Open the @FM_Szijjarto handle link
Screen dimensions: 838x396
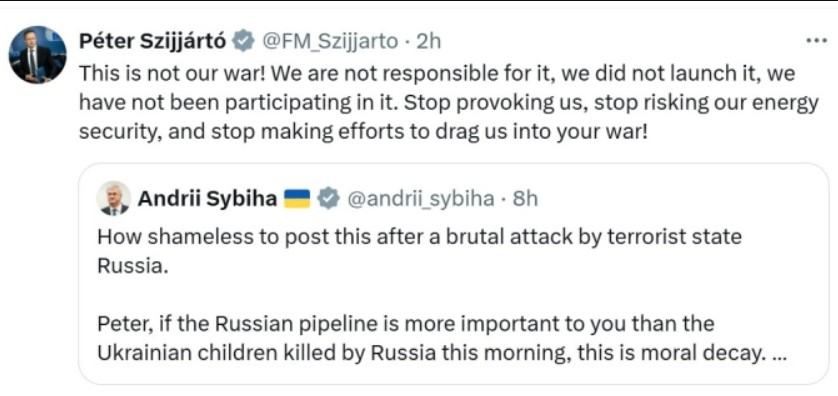329,41
